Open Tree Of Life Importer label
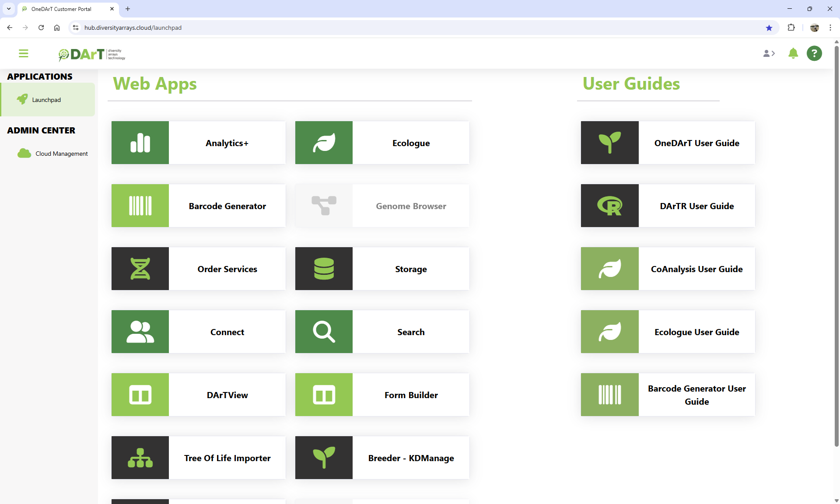This screenshot has height=504, width=840. [227, 458]
